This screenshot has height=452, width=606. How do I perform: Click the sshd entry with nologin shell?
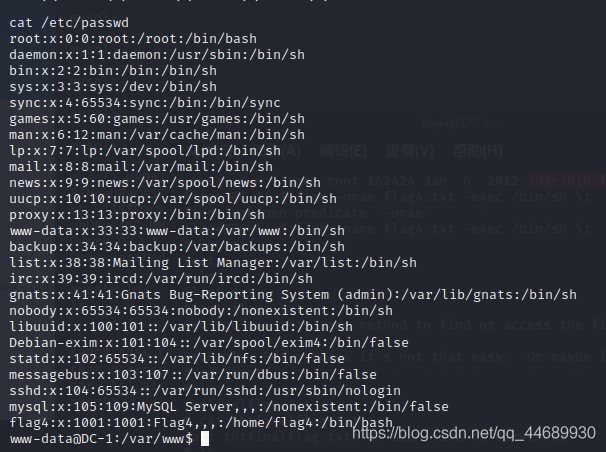pos(198,390)
